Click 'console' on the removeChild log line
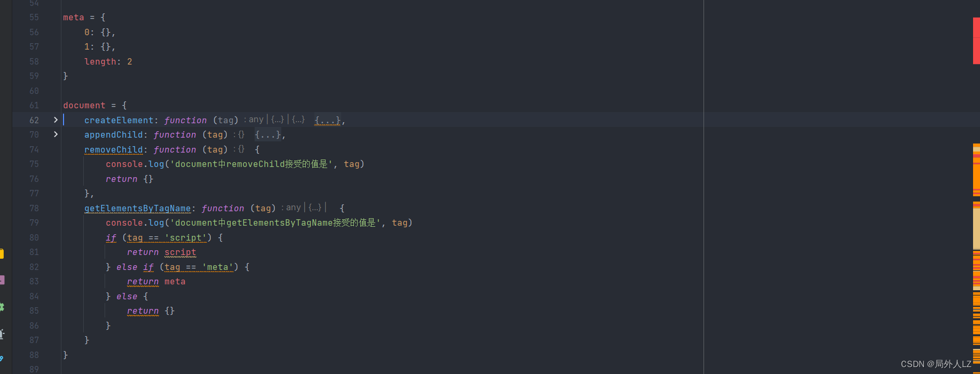 tap(124, 164)
